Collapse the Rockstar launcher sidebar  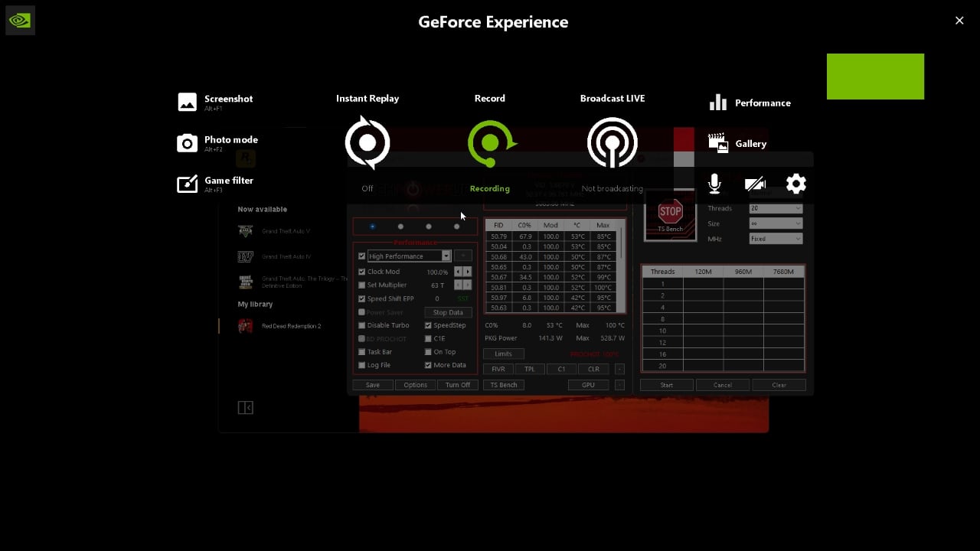245,408
